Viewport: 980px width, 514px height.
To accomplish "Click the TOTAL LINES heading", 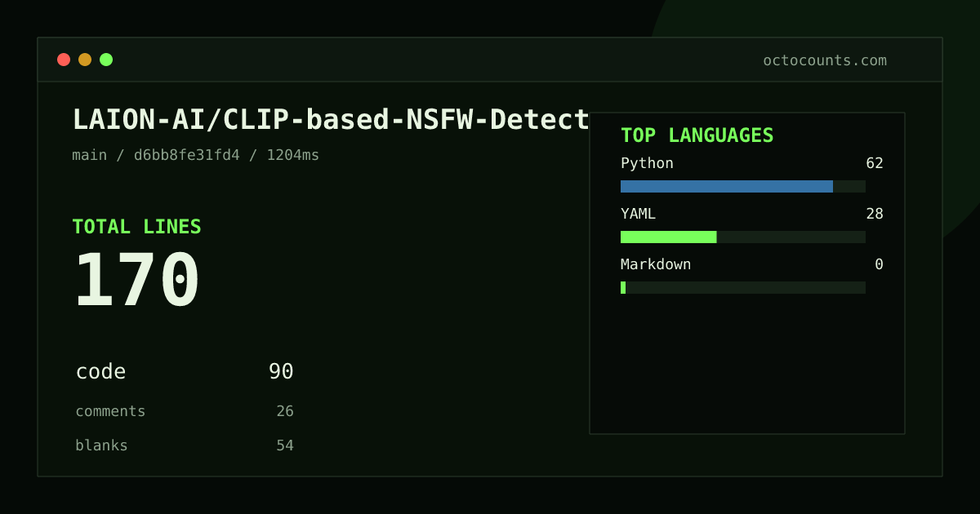I will pyautogui.click(x=136, y=227).
